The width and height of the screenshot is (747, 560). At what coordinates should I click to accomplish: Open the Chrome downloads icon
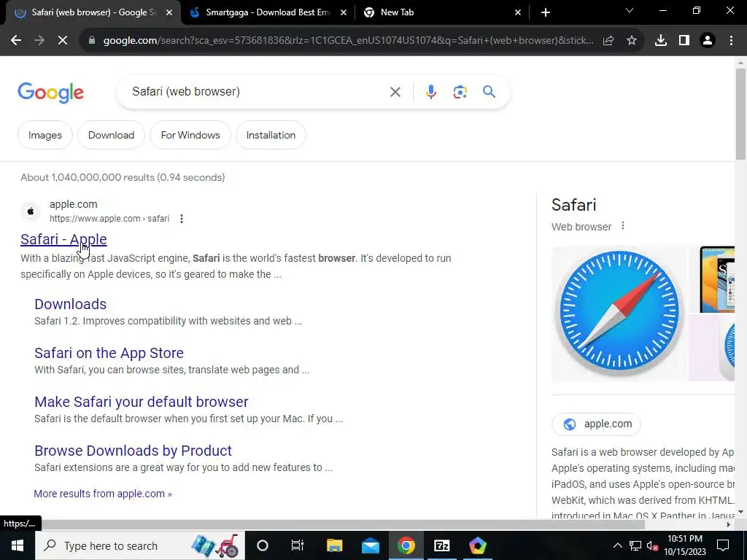tap(661, 41)
